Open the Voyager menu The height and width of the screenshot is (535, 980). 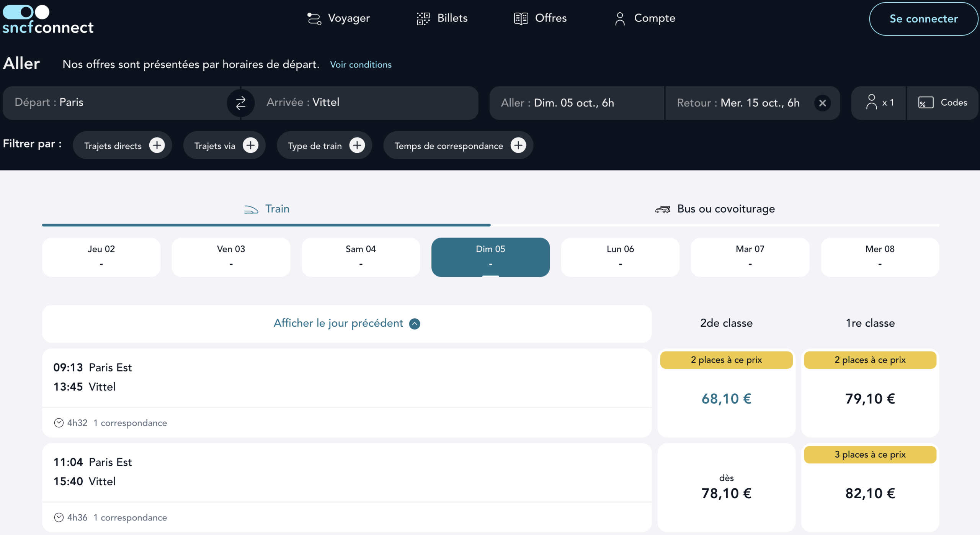point(338,18)
